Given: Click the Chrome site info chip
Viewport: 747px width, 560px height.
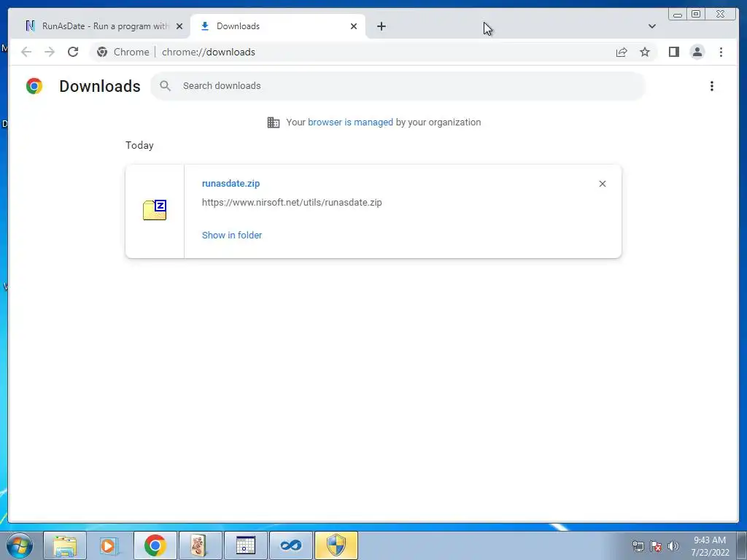Looking at the screenshot, I should point(123,52).
